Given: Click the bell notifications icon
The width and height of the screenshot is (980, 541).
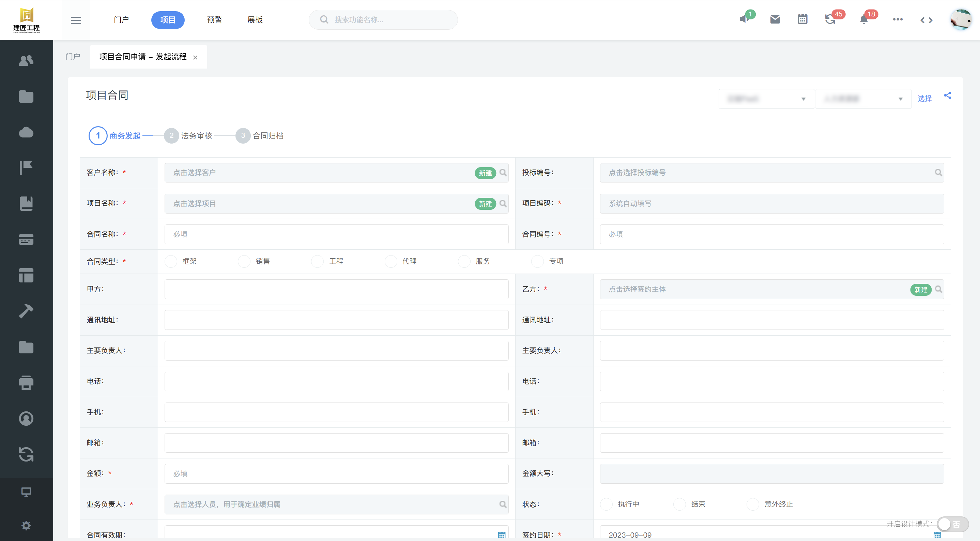Looking at the screenshot, I should [864, 20].
